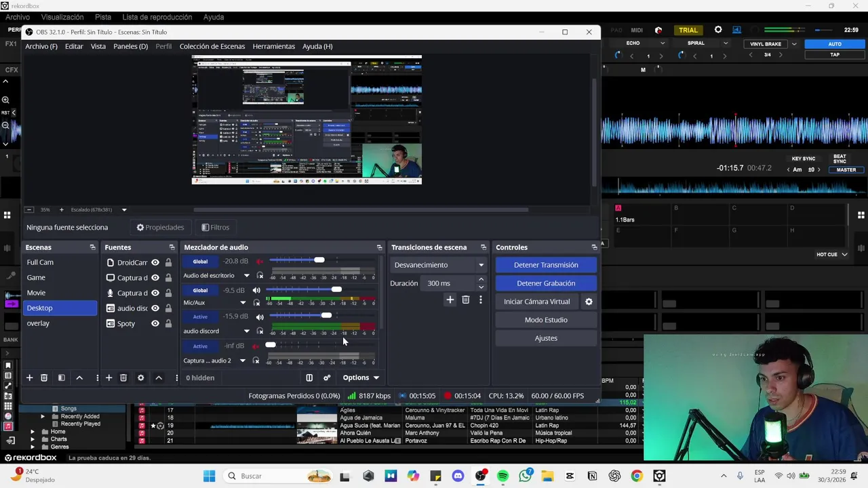Open Modo Estudio

[546, 320]
